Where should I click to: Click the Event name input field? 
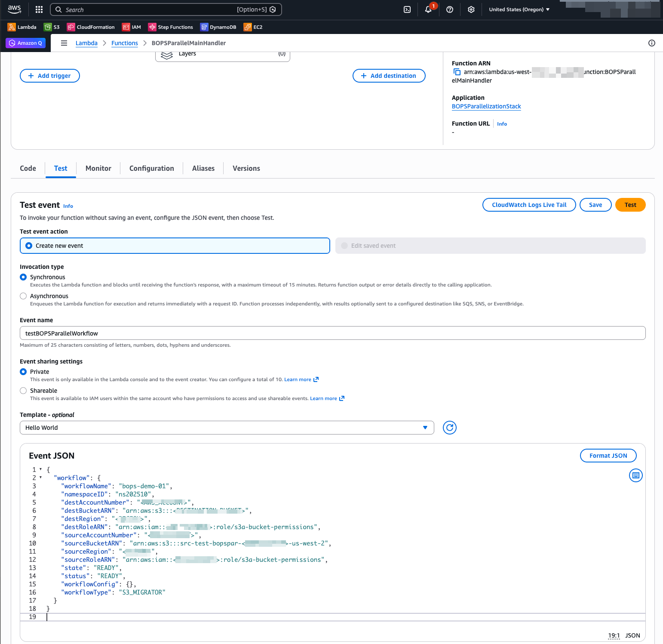pos(333,333)
